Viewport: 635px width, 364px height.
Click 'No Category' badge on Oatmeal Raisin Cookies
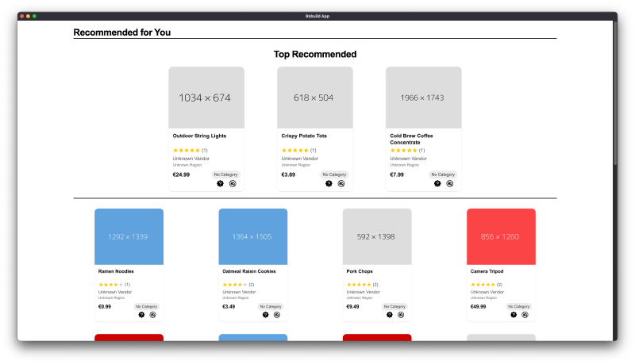[x=271, y=307]
